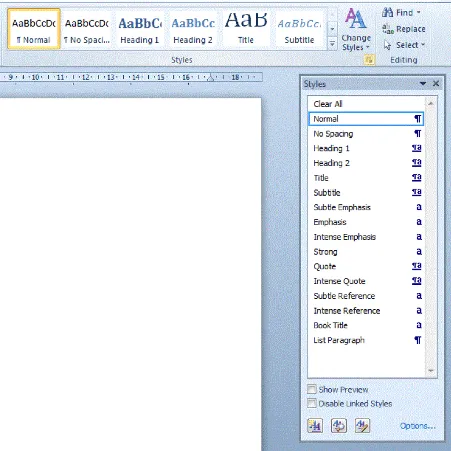Viewport: 451px width, 451px height.
Task: Select Heading 1 in Styles pane list
Action: 366,148
